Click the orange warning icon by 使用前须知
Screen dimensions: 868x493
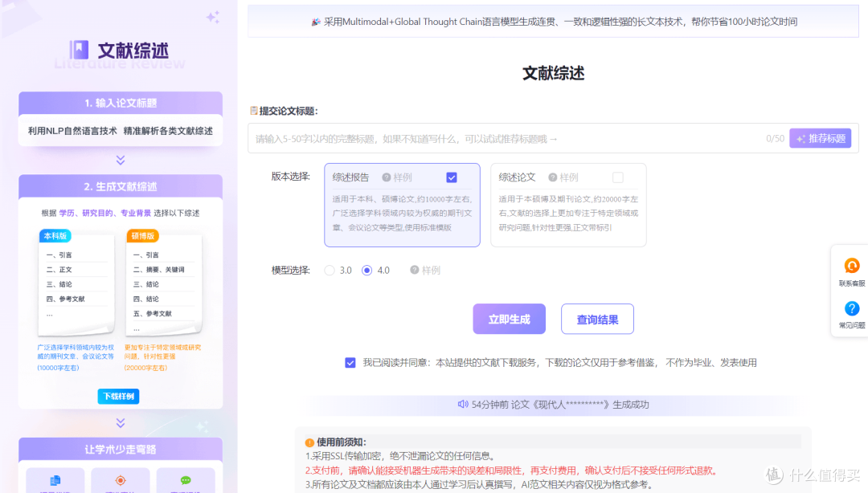click(x=309, y=442)
